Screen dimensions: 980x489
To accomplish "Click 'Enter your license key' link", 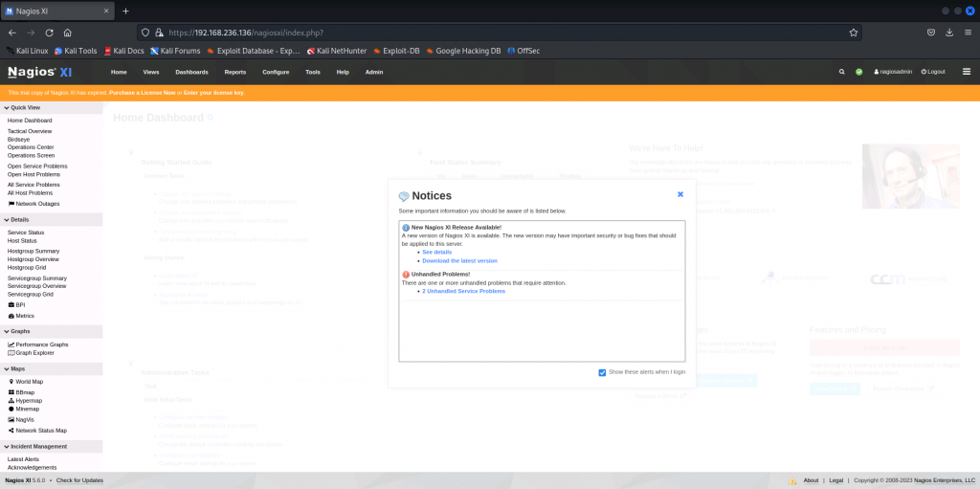I will click(213, 93).
